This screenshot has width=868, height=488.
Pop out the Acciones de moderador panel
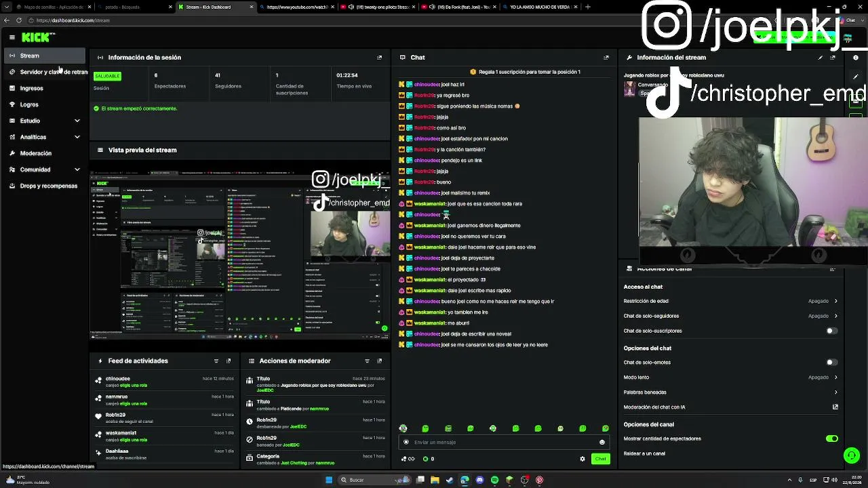point(379,361)
